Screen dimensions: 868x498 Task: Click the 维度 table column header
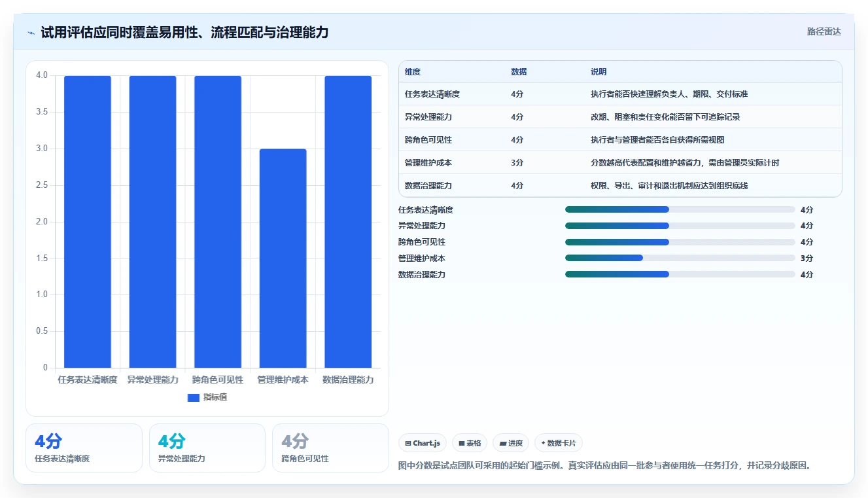pos(413,72)
